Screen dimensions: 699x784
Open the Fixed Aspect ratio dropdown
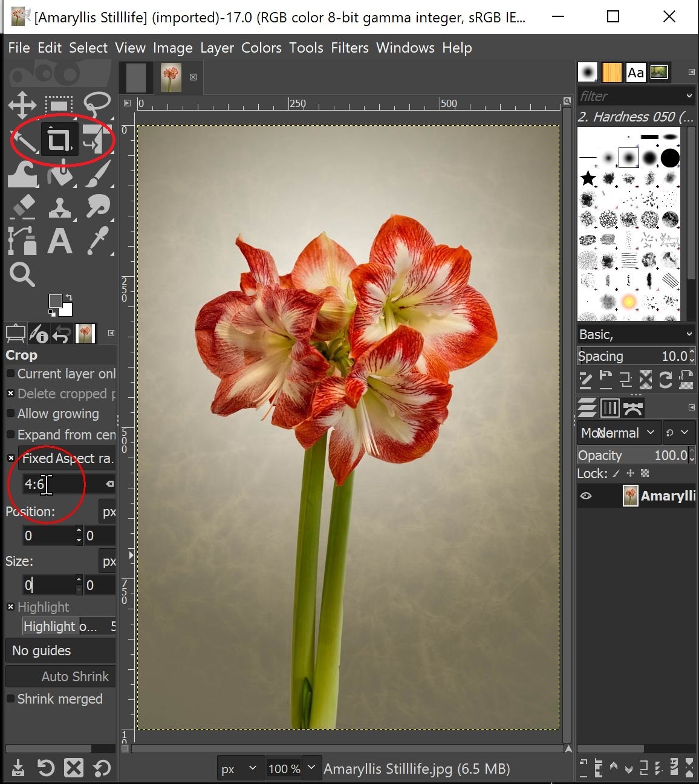pyautogui.click(x=67, y=458)
